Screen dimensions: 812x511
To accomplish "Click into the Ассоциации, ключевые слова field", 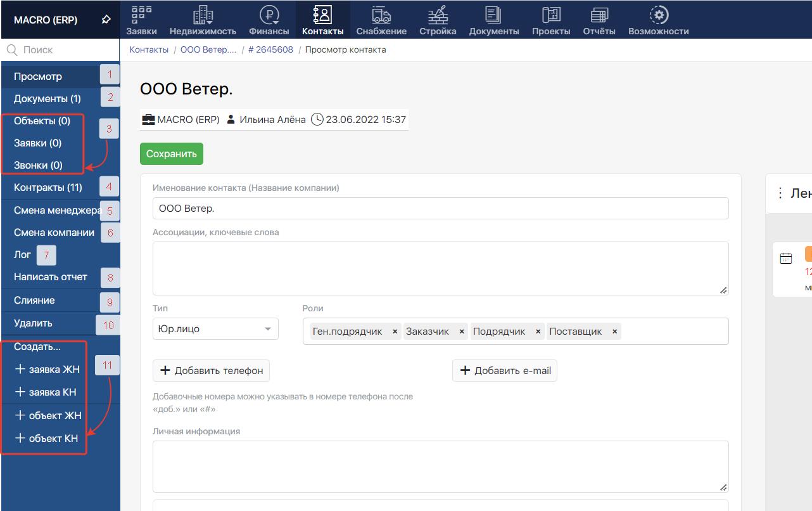I will coord(440,268).
